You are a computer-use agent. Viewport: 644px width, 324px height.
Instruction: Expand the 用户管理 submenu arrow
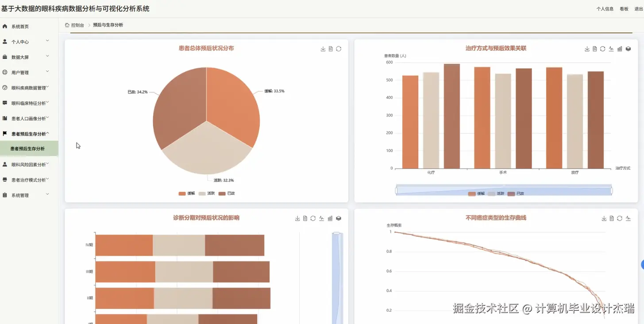point(47,71)
